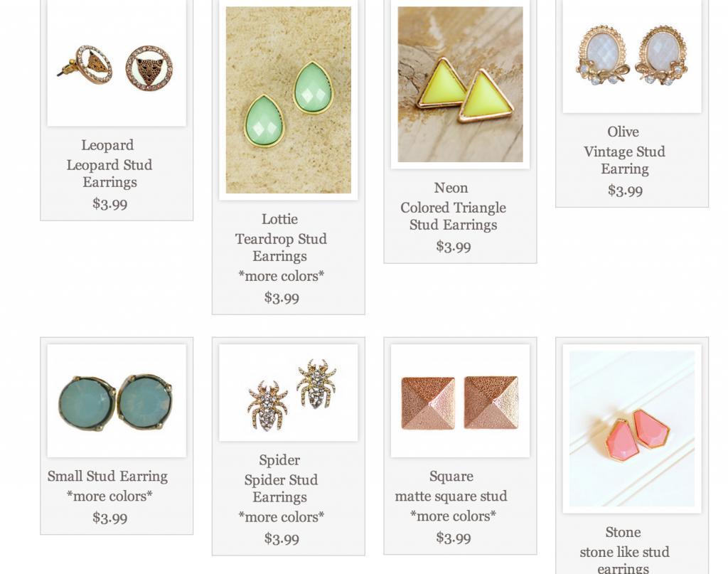This screenshot has height=574, width=728.
Task: Click more colors under Small Stud Earring
Action: pyautogui.click(x=109, y=496)
